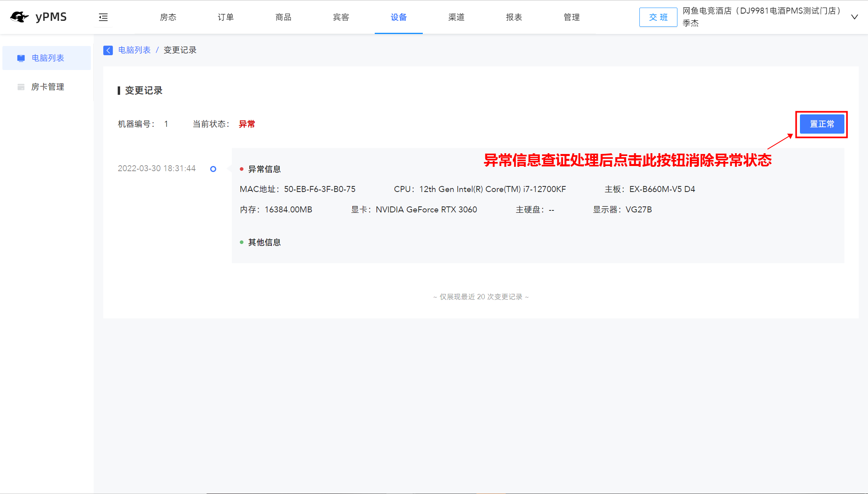Click the 置正常 button

822,124
